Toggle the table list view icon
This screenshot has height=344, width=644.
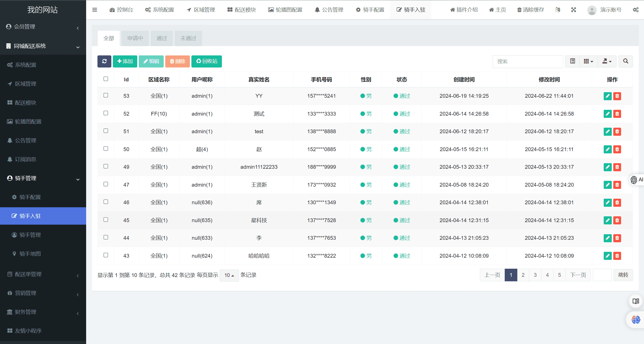(572, 61)
